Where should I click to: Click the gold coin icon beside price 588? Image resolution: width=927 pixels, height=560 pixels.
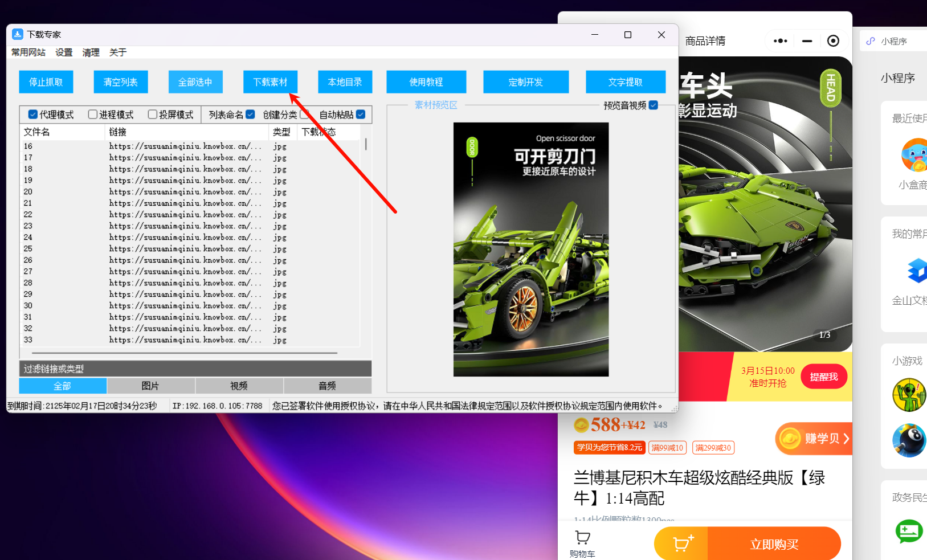click(581, 425)
